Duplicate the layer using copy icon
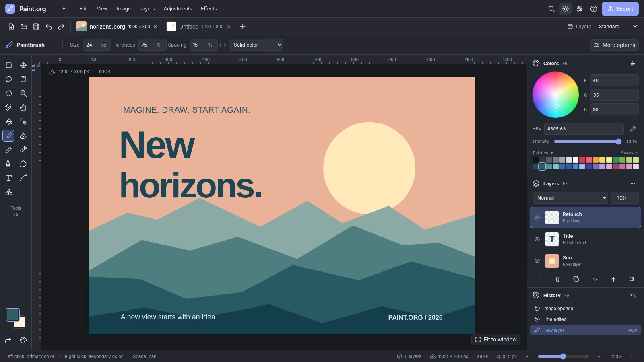 (x=576, y=279)
